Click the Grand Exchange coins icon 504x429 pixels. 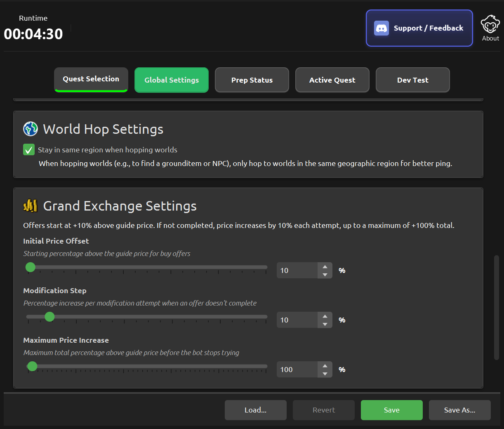click(x=31, y=206)
